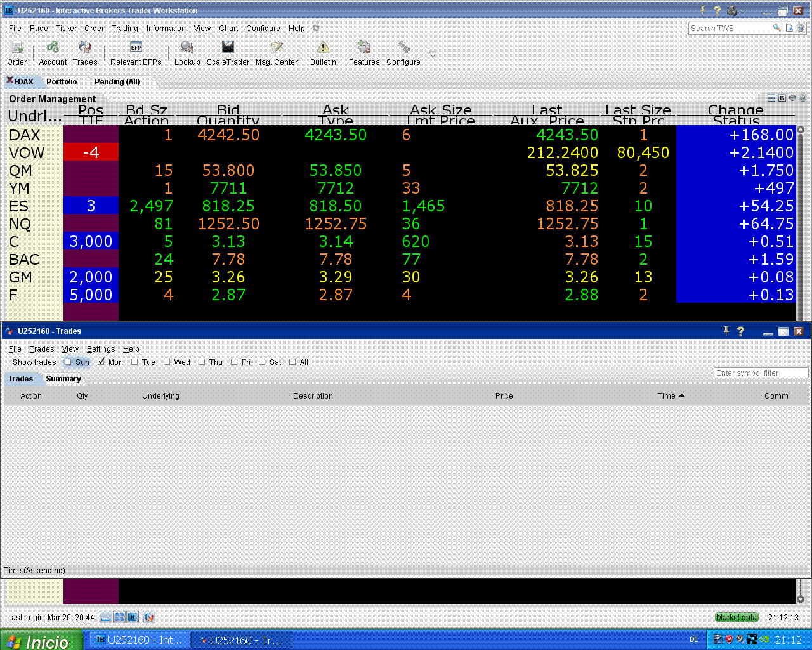Open the Ticker menu
This screenshot has height=650, width=812.
click(66, 28)
